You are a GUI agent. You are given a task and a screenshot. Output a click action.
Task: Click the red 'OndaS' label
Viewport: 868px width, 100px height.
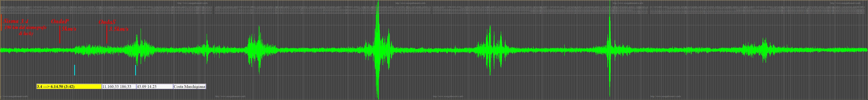coord(107,22)
